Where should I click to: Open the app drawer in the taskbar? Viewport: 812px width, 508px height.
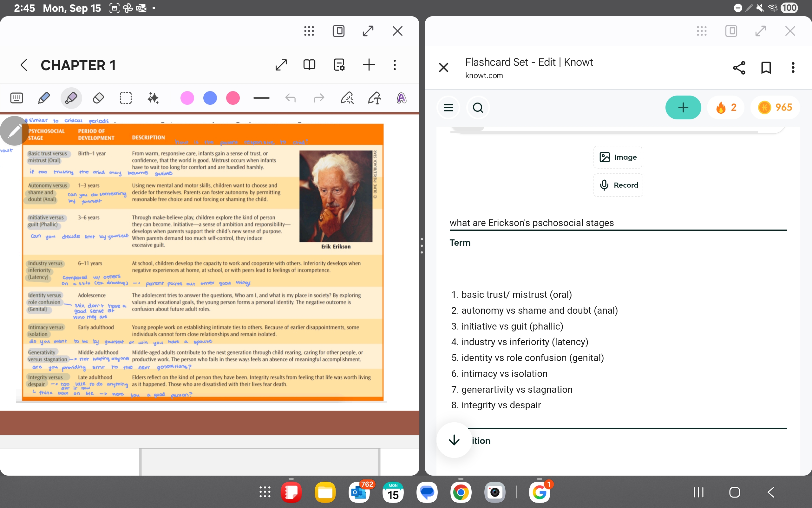(x=265, y=492)
